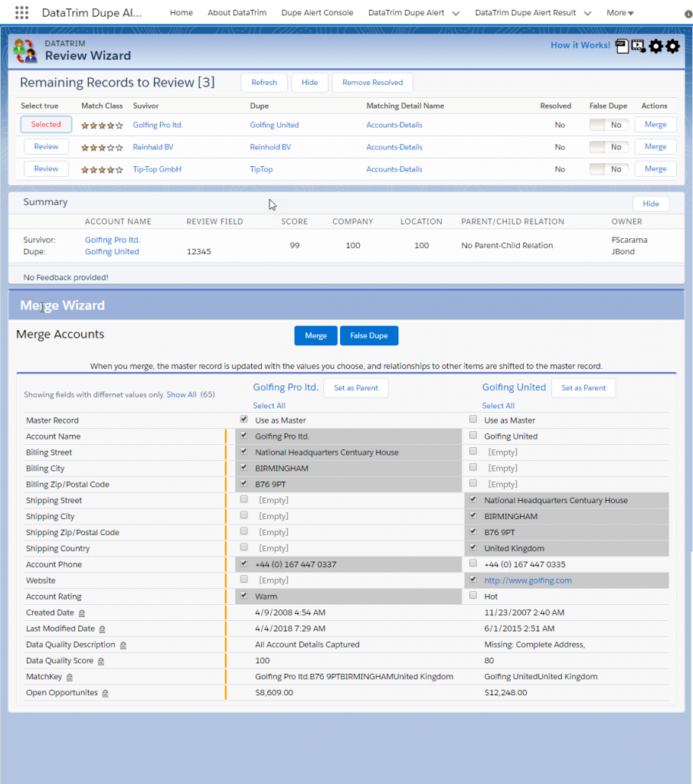Open the More navigation dropdown
The width and height of the screenshot is (693, 784).
[620, 13]
